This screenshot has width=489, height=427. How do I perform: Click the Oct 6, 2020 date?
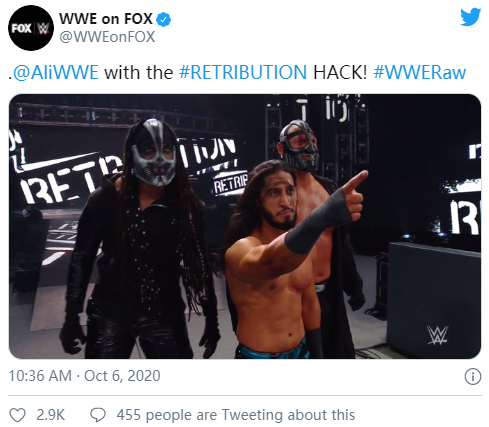(x=122, y=376)
